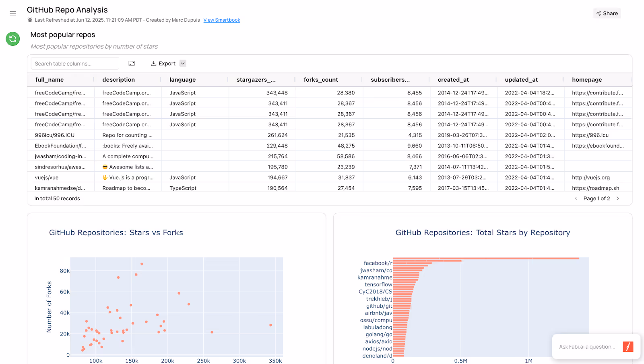The height and width of the screenshot is (364, 644).
Task: Click the Repo for counting description cell
Action: pyautogui.click(x=128, y=135)
